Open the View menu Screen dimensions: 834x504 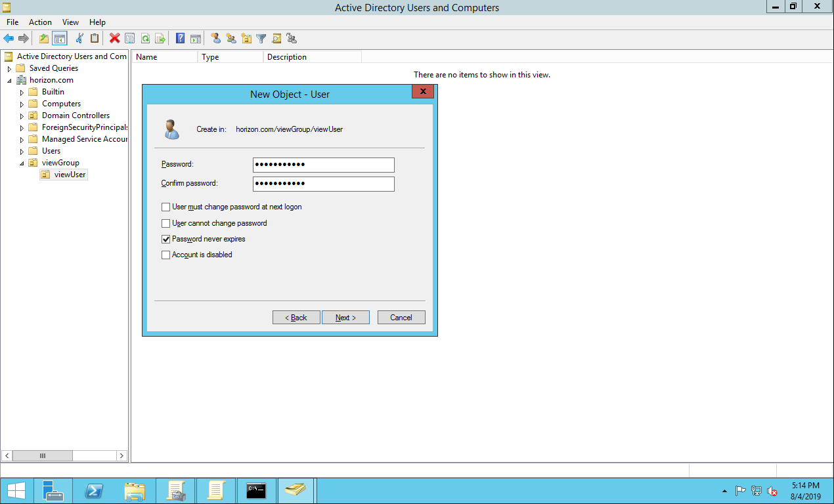point(71,22)
